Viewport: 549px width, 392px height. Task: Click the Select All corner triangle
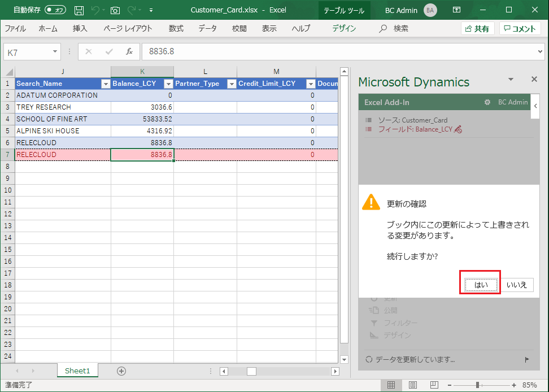(x=8, y=72)
